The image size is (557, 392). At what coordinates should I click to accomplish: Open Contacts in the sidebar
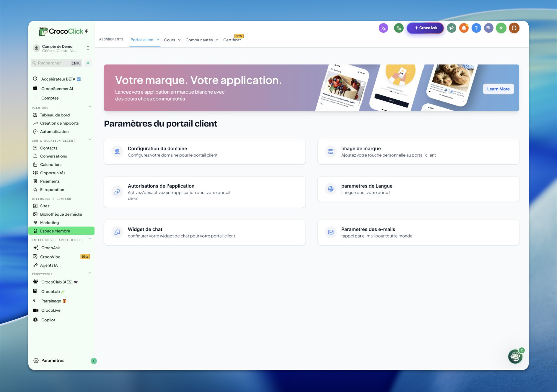[x=49, y=148]
